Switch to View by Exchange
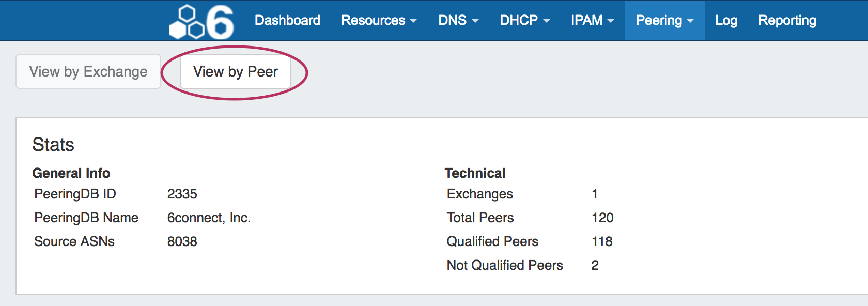The image size is (868, 306). click(x=88, y=71)
